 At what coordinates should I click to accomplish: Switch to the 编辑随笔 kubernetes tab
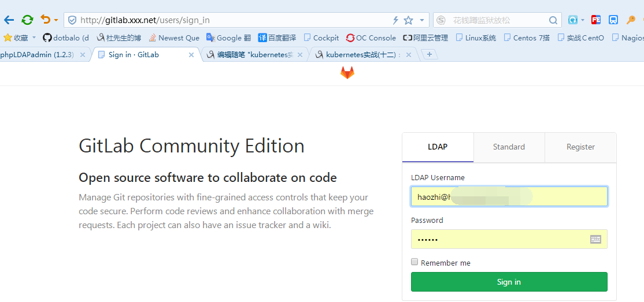pos(254,55)
